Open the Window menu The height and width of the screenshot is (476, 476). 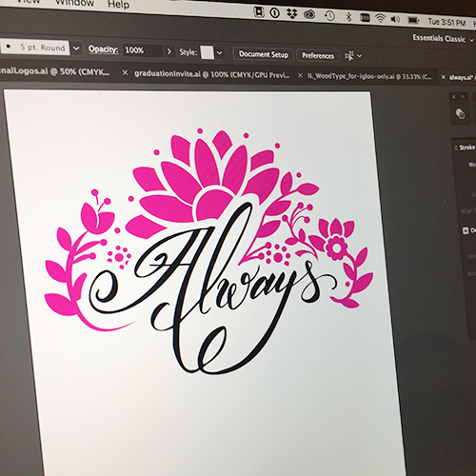click(74, 3)
